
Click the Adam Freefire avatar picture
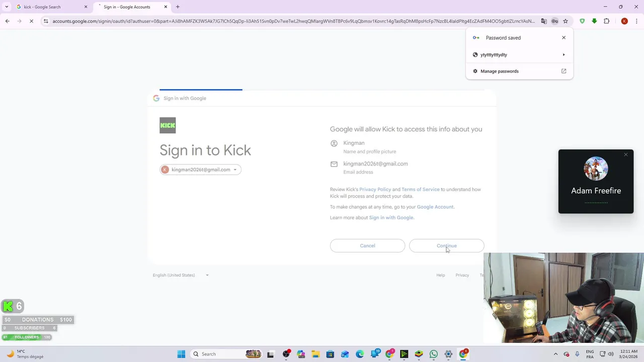click(x=596, y=168)
